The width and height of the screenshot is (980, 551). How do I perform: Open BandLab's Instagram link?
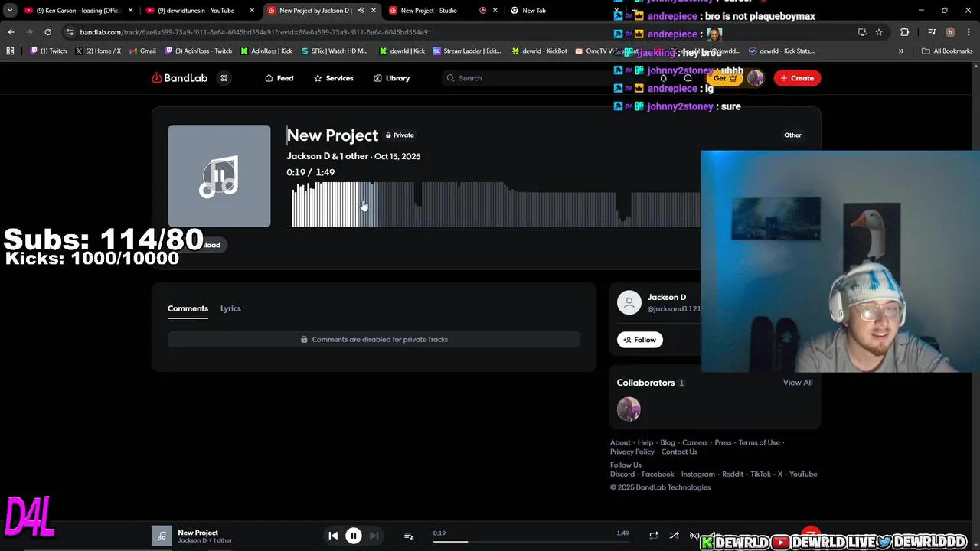[698, 474]
